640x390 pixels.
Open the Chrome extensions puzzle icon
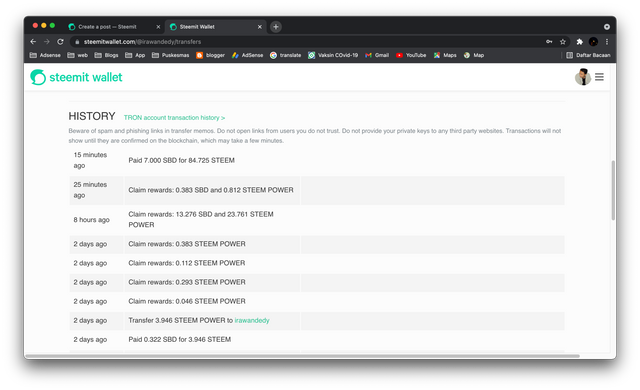pos(579,42)
